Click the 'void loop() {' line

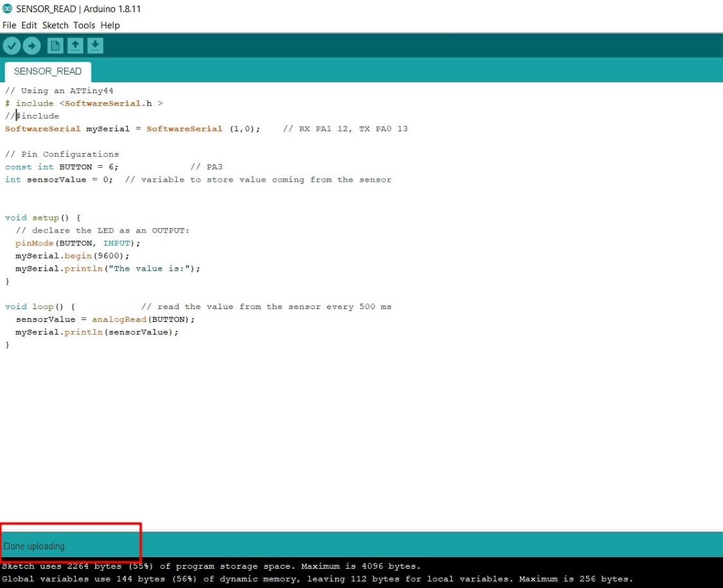pos(40,307)
